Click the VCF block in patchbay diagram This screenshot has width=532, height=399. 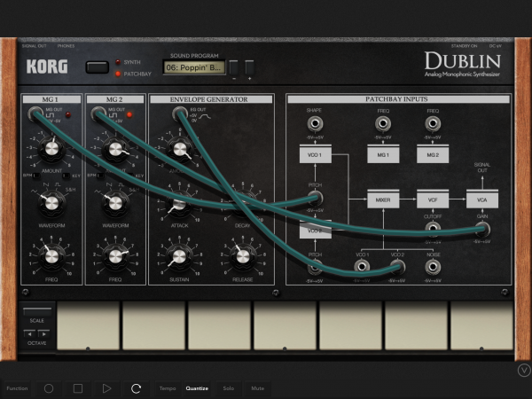(x=433, y=199)
